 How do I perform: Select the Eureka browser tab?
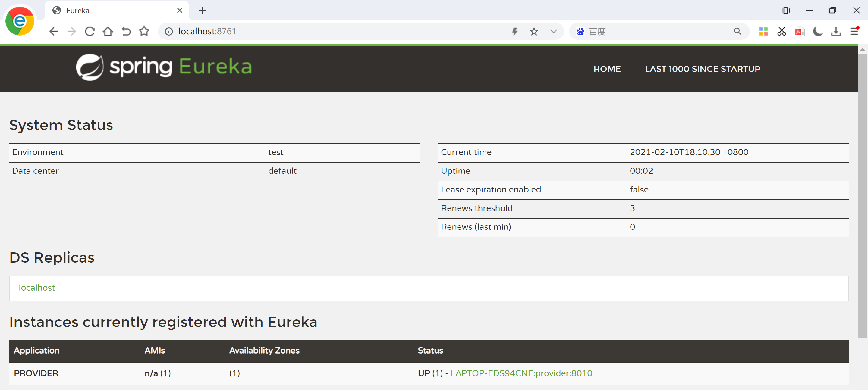pos(117,11)
